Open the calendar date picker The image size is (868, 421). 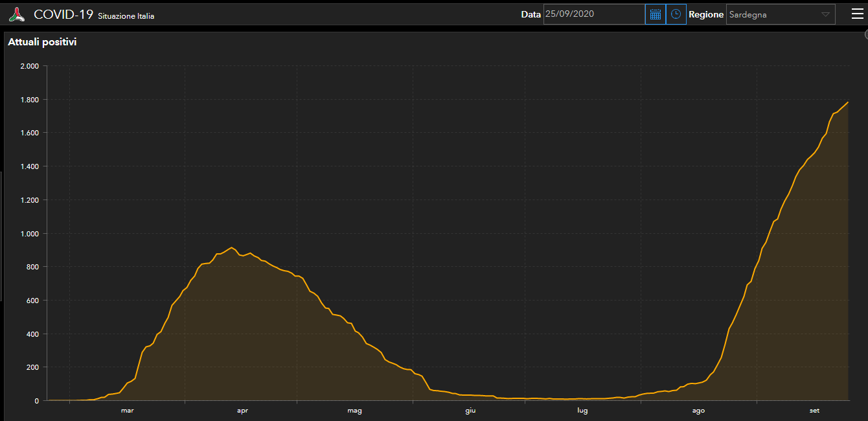coord(655,14)
